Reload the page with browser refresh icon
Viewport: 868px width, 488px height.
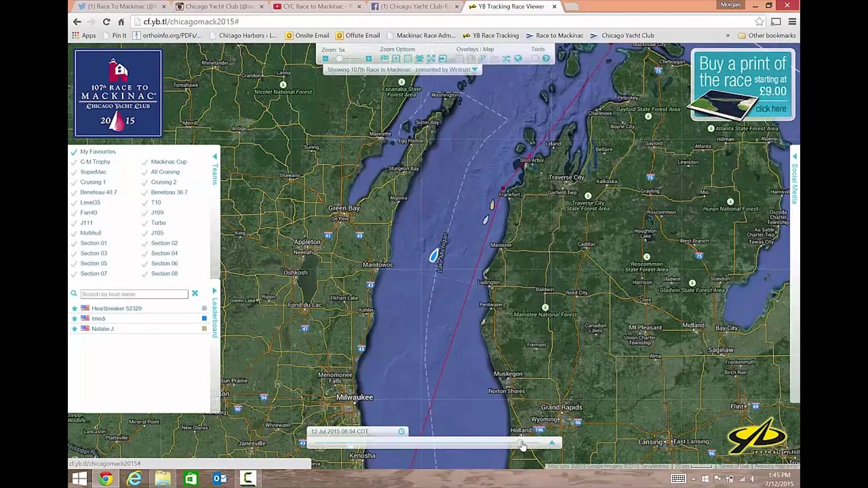coord(106,22)
